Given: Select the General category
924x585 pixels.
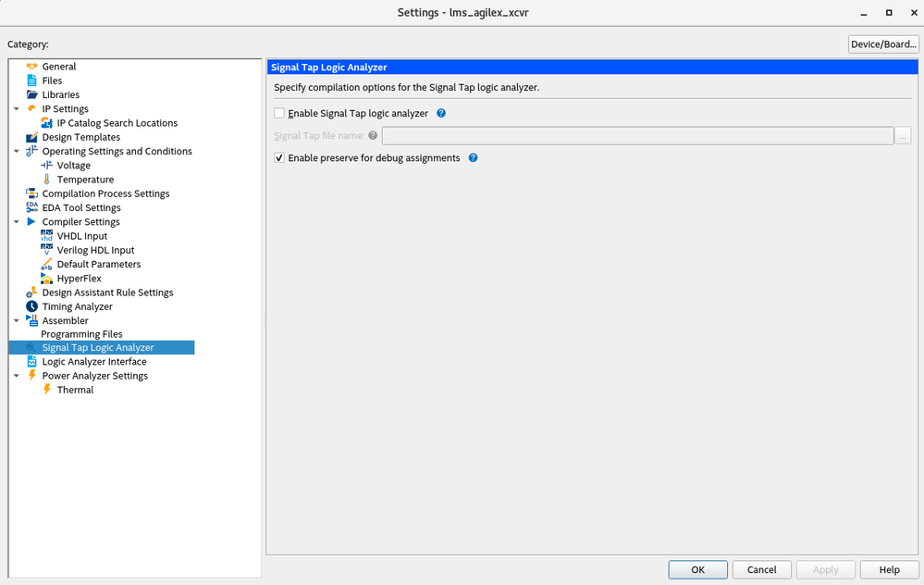Looking at the screenshot, I should pos(59,67).
